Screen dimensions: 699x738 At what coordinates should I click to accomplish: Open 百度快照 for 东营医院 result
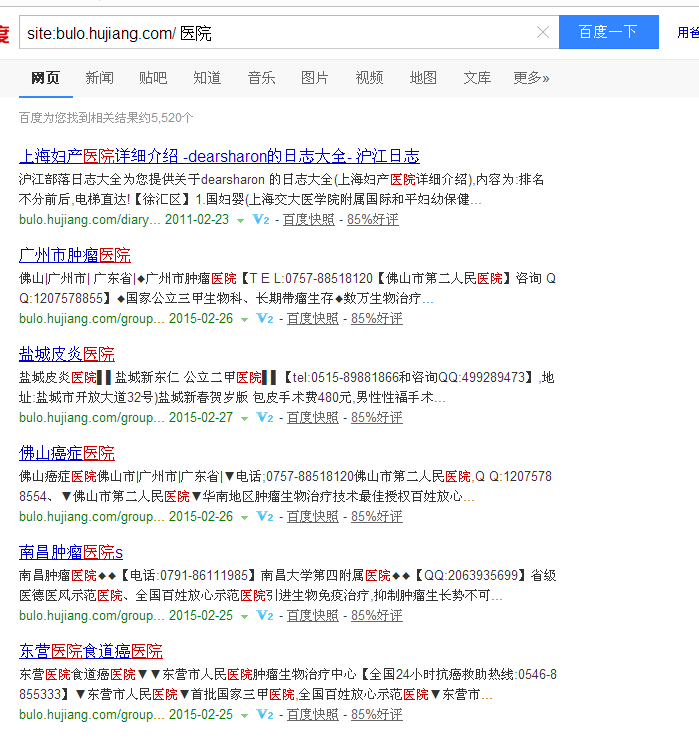(x=313, y=714)
